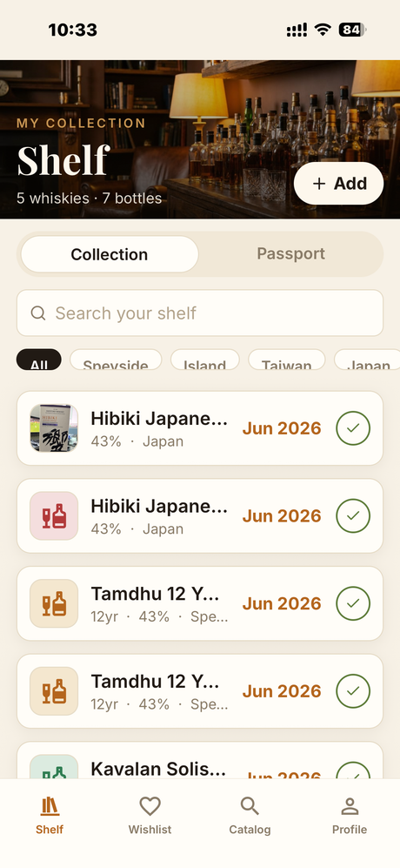
Task: Open the Hibiki bottle photo thumbnail
Action: tap(54, 428)
